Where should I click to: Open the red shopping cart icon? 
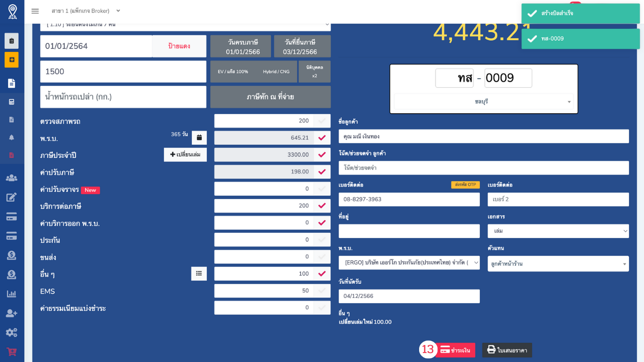pos(12,352)
